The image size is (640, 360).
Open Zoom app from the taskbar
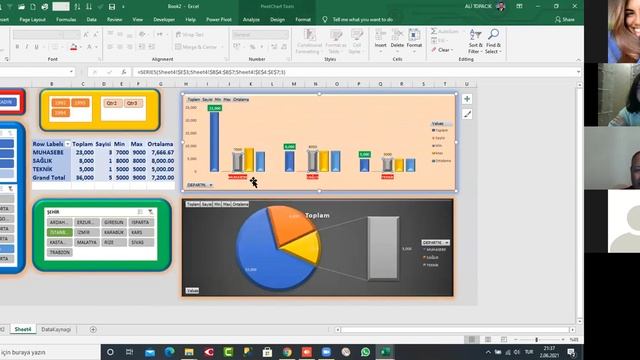[326, 352]
